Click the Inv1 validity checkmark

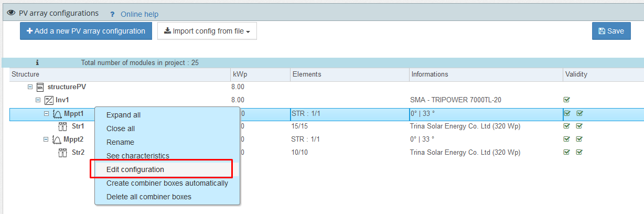tap(567, 99)
